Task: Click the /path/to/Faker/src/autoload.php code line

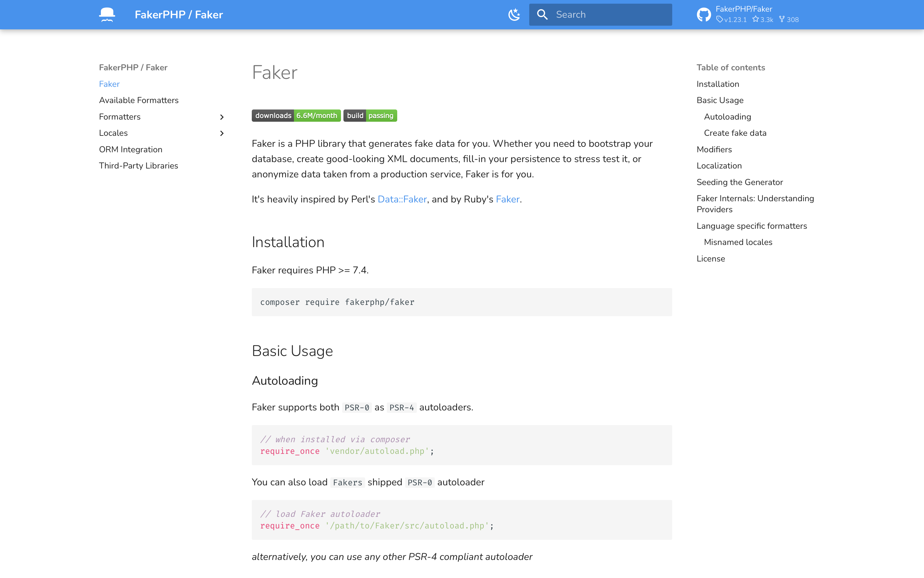Action: (x=376, y=526)
